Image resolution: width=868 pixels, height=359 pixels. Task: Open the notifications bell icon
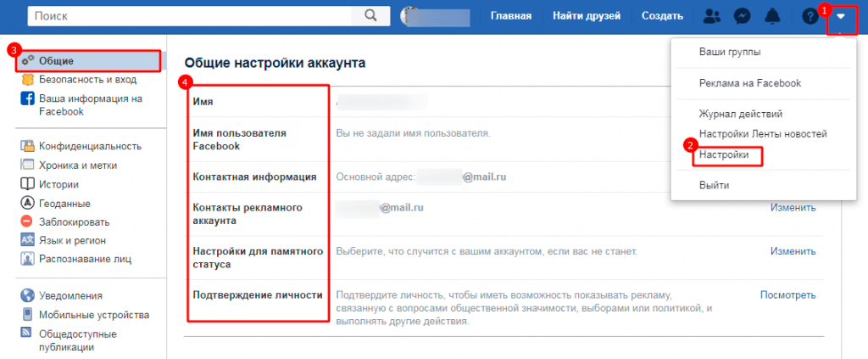pos(772,16)
